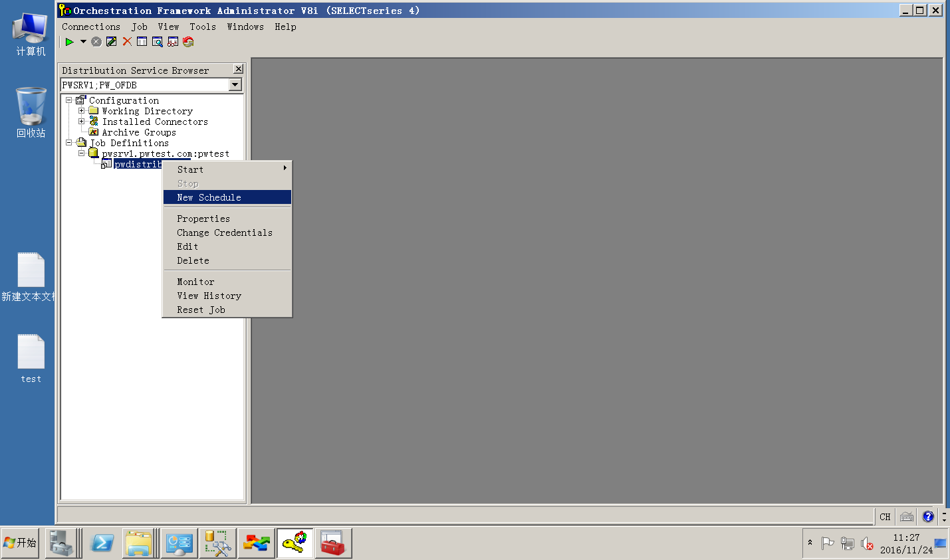Choose Delete from context menu

pyautogui.click(x=227, y=260)
